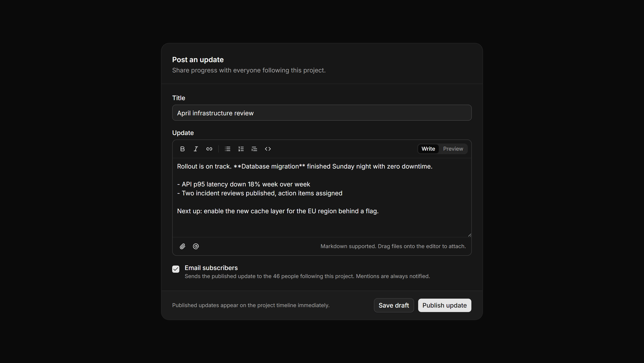This screenshot has width=644, height=363.
Task: Uncheck the Email subscribers checkbox
Action: pos(176,269)
